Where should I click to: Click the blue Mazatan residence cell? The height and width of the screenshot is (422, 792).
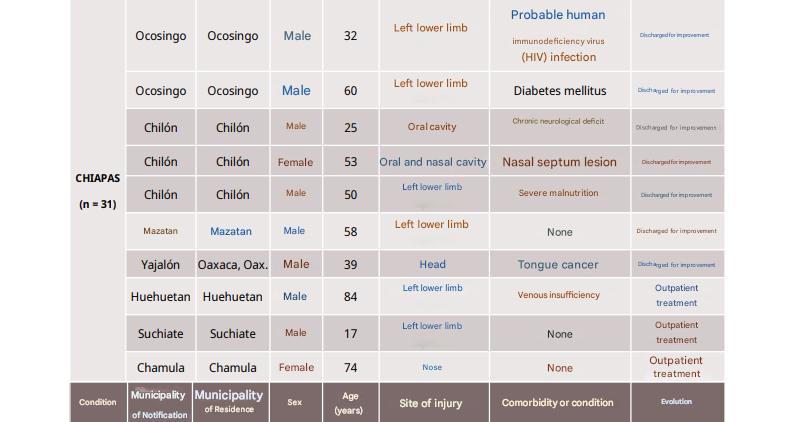[x=232, y=231]
